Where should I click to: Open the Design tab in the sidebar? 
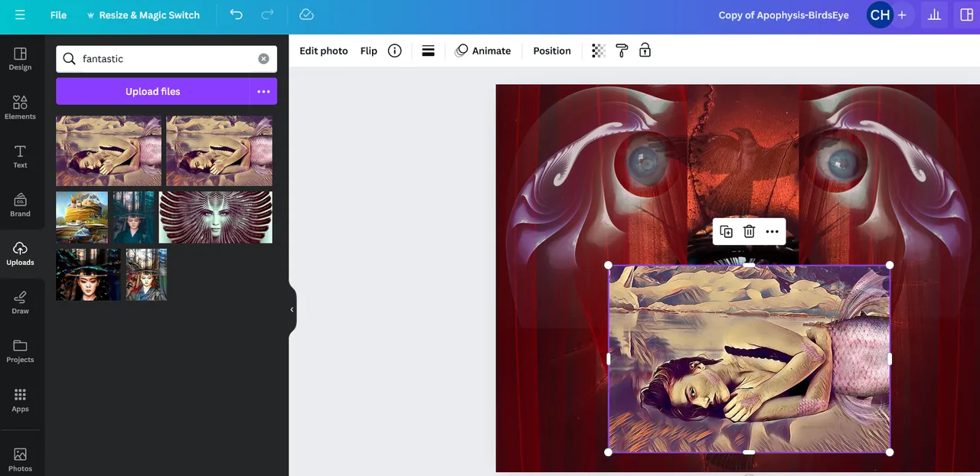pos(20,59)
